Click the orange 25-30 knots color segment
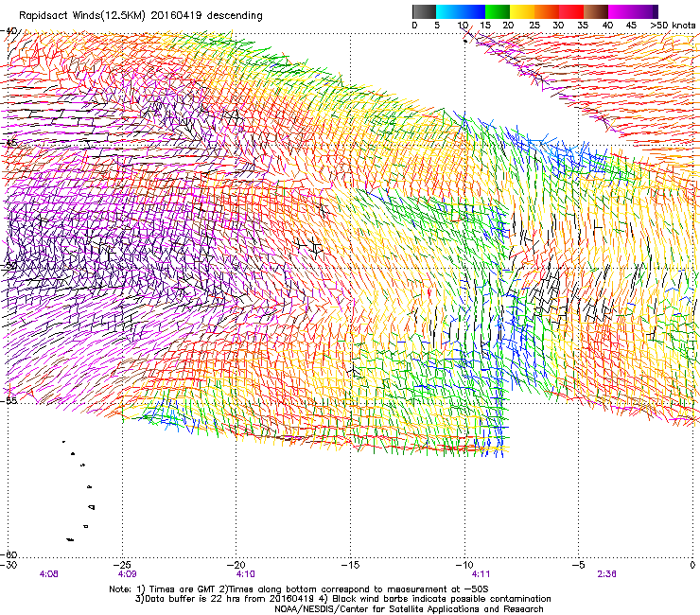The height and width of the screenshot is (615, 700). (547, 11)
